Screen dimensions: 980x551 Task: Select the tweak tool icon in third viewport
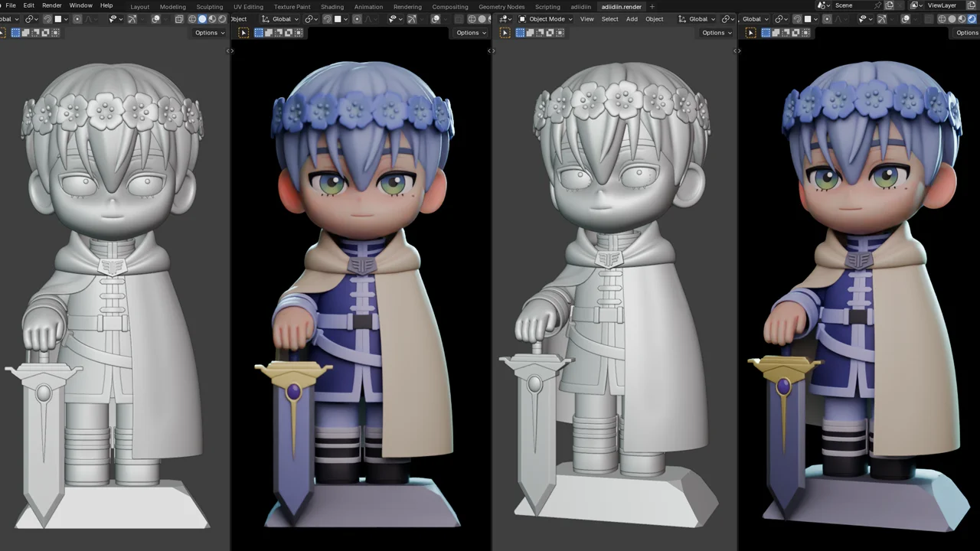click(505, 33)
